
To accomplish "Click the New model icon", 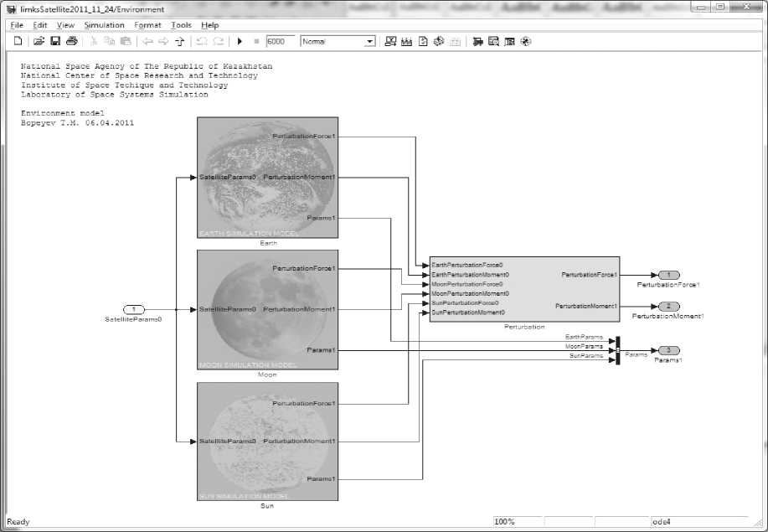I will coord(18,41).
